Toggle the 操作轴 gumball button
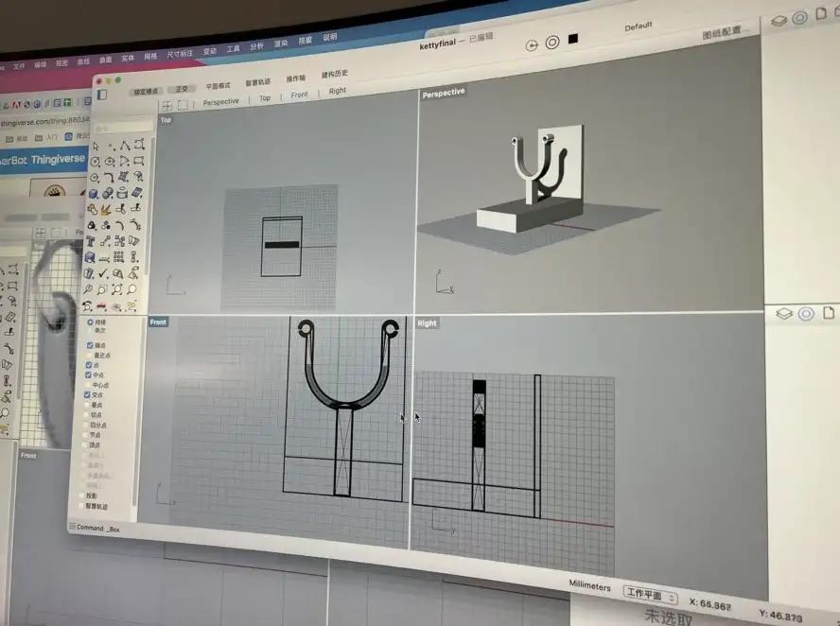840x626 pixels. [x=295, y=78]
